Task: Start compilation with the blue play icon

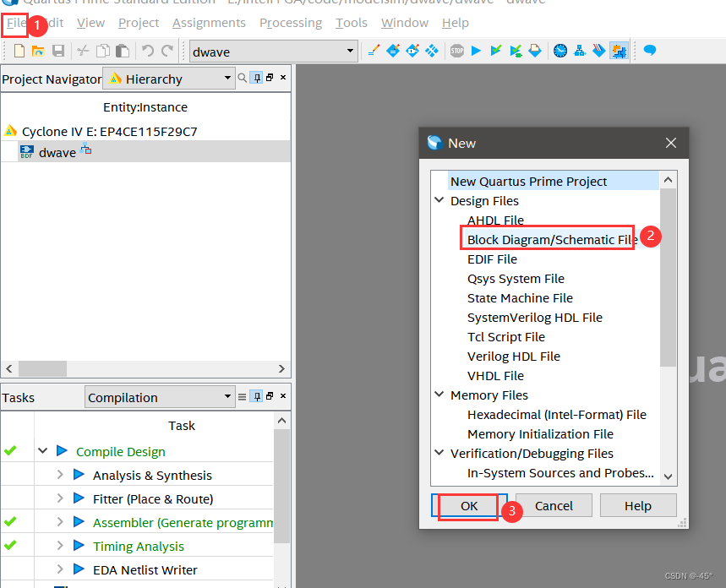Action: [x=476, y=51]
